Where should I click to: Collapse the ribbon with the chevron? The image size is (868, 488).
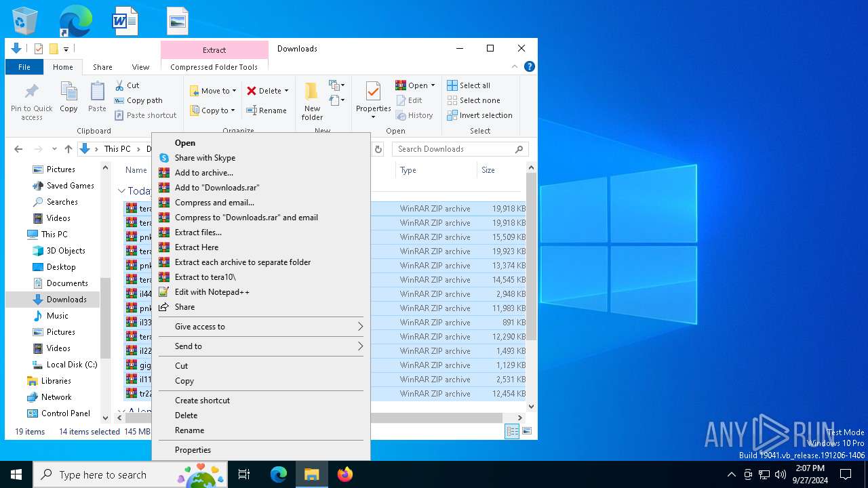(x=515, y=66)
